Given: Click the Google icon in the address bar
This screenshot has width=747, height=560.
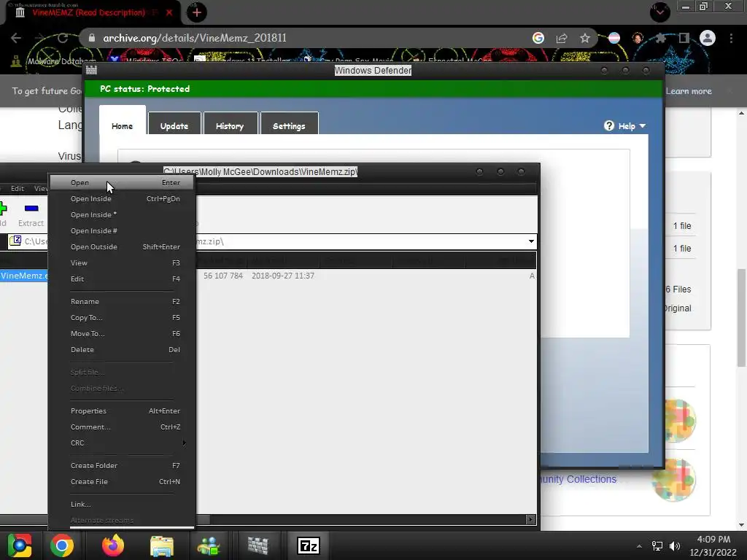Looking at the screenshot, I should click(x=538, y=38).
